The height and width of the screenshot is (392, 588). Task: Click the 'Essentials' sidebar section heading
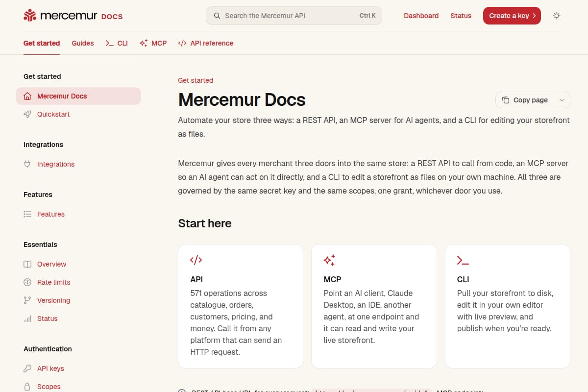pyautogui.click(x=40, y=245)
